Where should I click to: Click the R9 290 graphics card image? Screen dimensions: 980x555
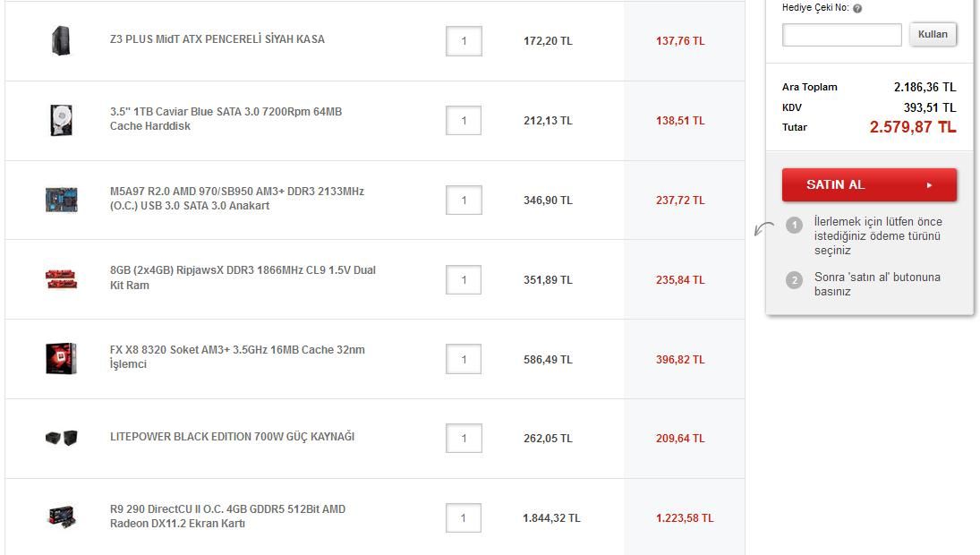coord(61,517)
